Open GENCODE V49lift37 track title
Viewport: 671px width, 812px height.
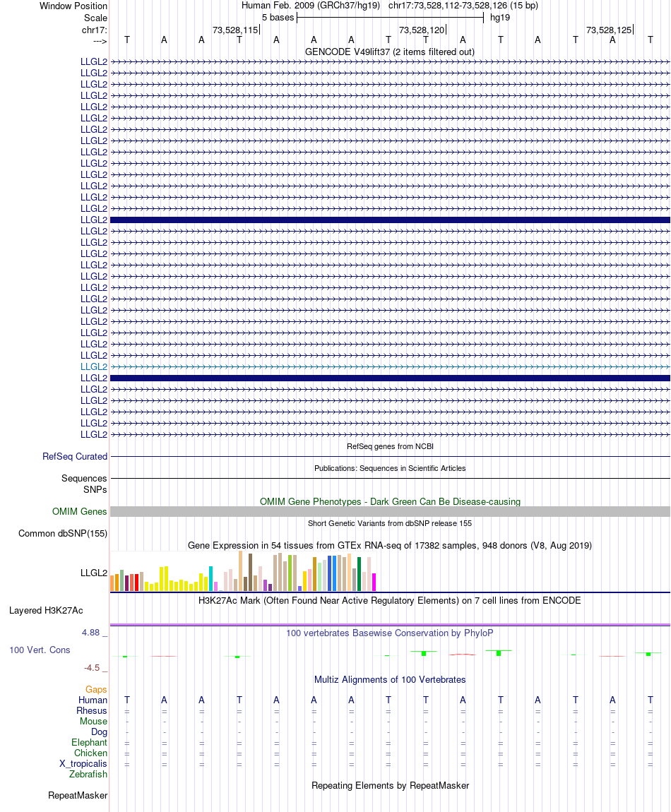390,52
